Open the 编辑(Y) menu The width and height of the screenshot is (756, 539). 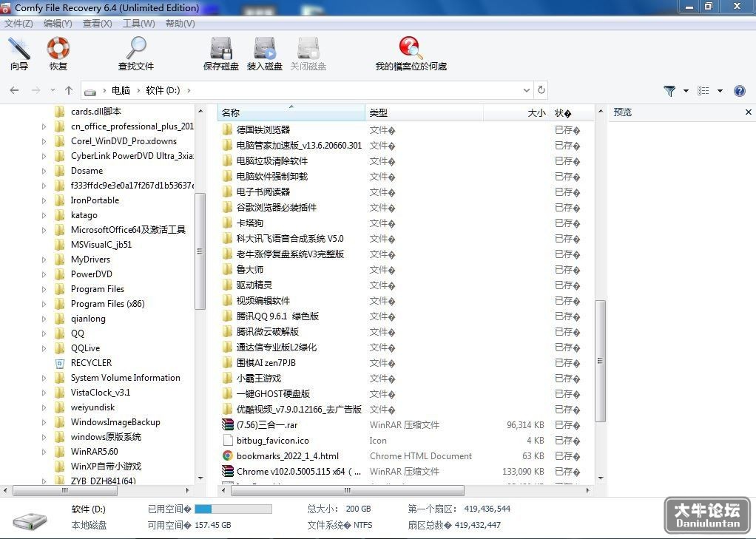tap(58, 23)
